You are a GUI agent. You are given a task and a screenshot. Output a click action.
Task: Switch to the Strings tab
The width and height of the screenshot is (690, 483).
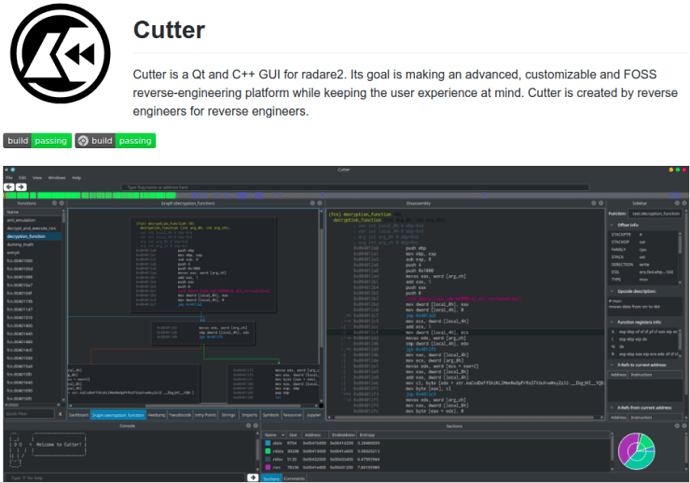tap(228, 415)
